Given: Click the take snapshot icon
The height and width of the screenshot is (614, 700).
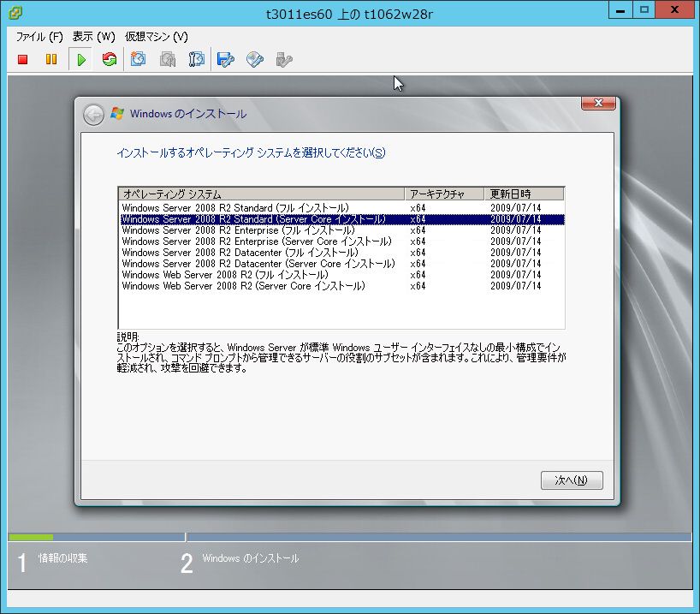Looking at the screenshot, I should point(138,59).
